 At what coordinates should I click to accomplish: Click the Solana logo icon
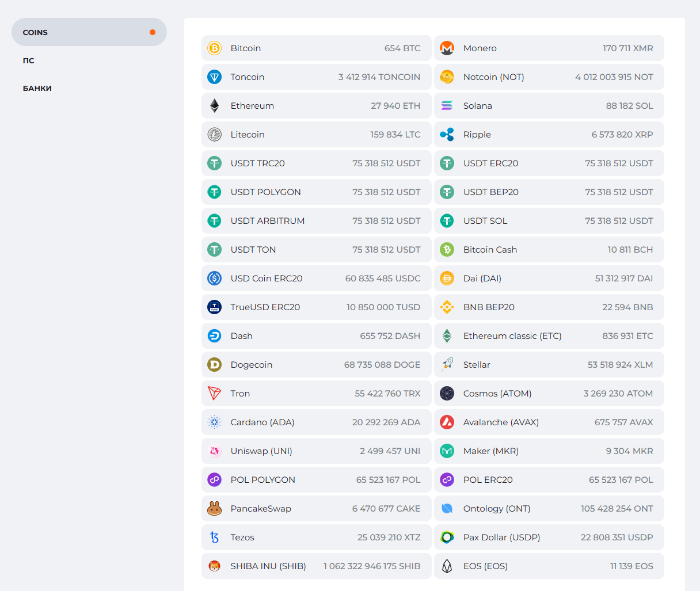point(447,106)
